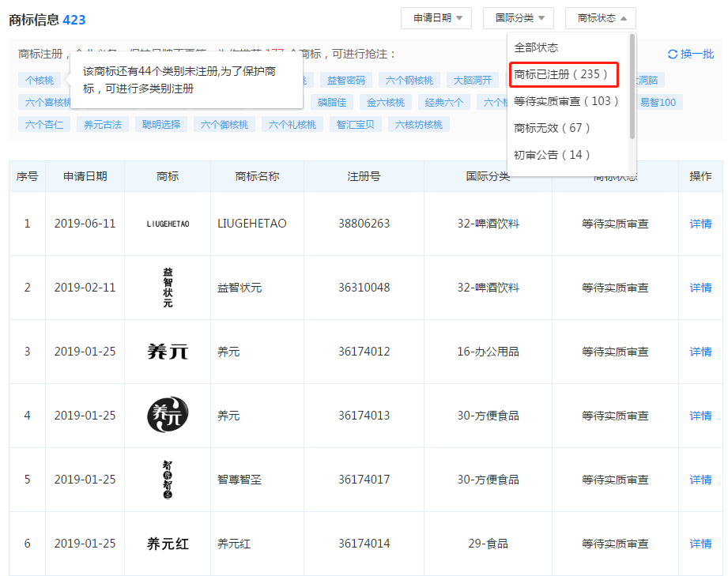Click the 易智100 suggestion tag
Image resolution: width=728 pixels, height=576 pixels.
coord(658,102)
